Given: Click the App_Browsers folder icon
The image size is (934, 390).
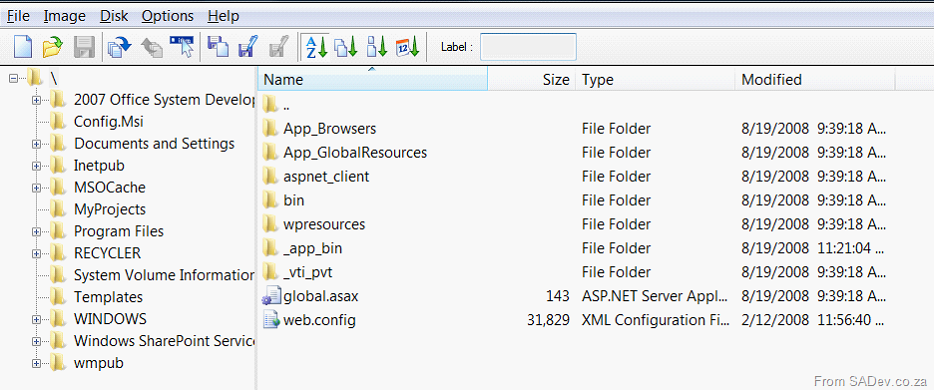Looking at the screenshot, I should 270,128.
